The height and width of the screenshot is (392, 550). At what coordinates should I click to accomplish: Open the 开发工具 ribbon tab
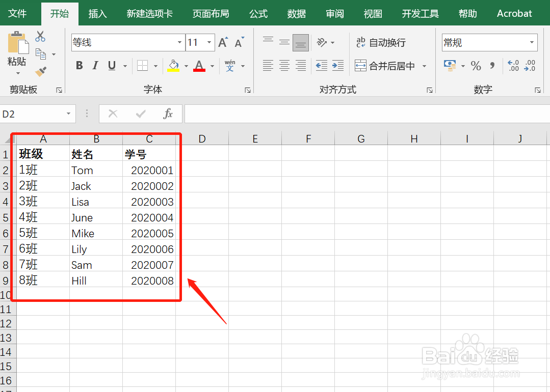(420, 14)
